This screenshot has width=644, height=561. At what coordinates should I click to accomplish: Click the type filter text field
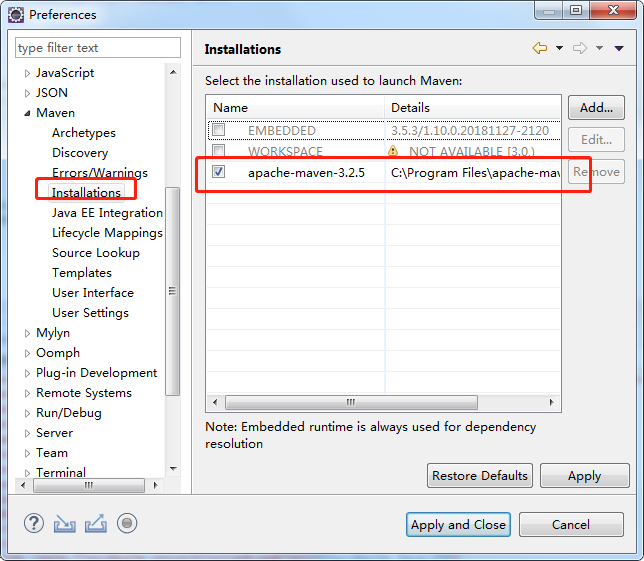point(98,48)
